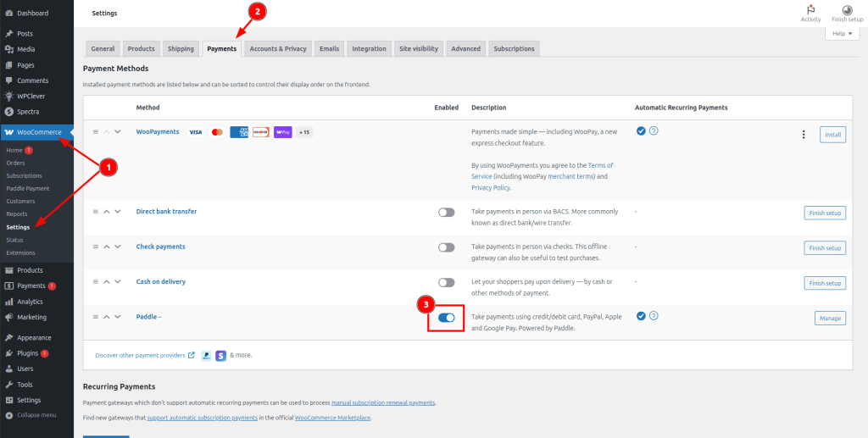Grab the Paddle row drag handle
Image resolution: width=868 pixels, height=438 pixels.
tap(95, 316)
